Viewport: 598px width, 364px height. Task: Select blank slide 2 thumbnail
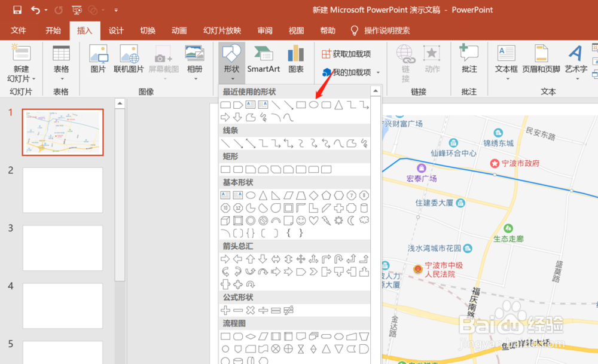(x=63, y=190)
